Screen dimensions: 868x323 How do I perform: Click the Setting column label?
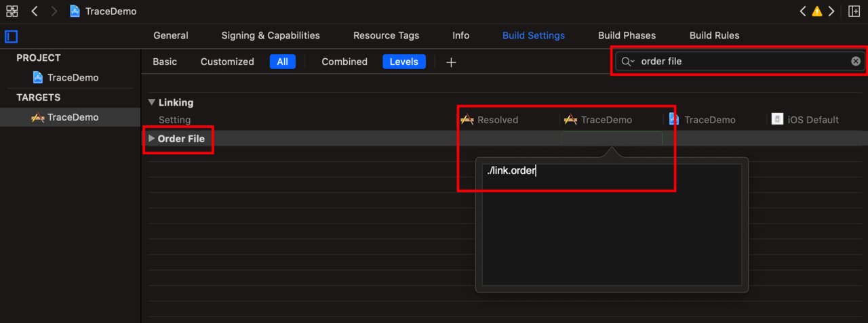point(174,120)
